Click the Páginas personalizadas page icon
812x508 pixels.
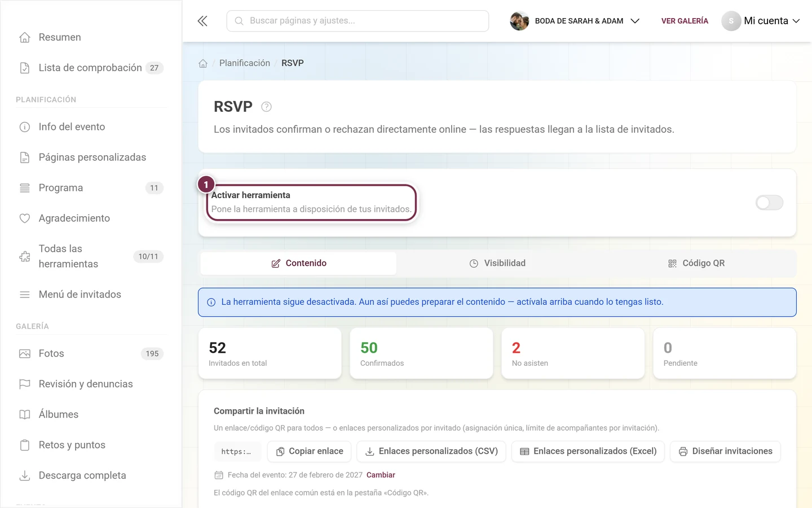coord(25,157)
